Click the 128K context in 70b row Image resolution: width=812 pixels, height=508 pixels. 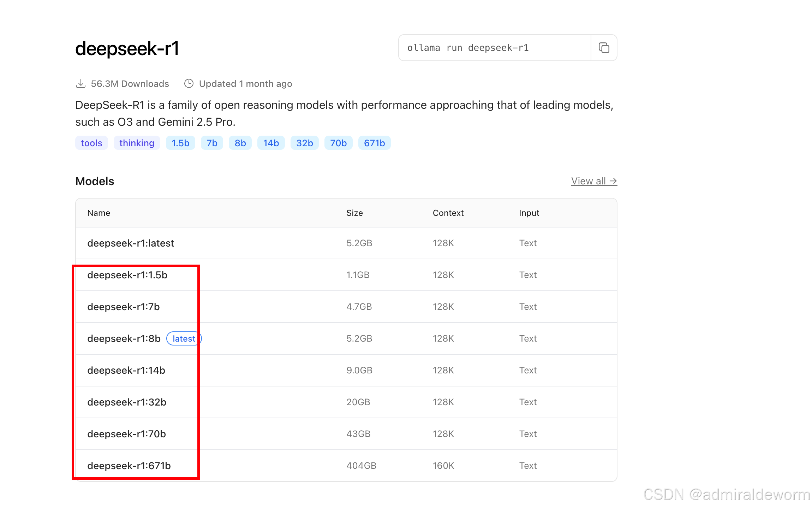(443, 434)
